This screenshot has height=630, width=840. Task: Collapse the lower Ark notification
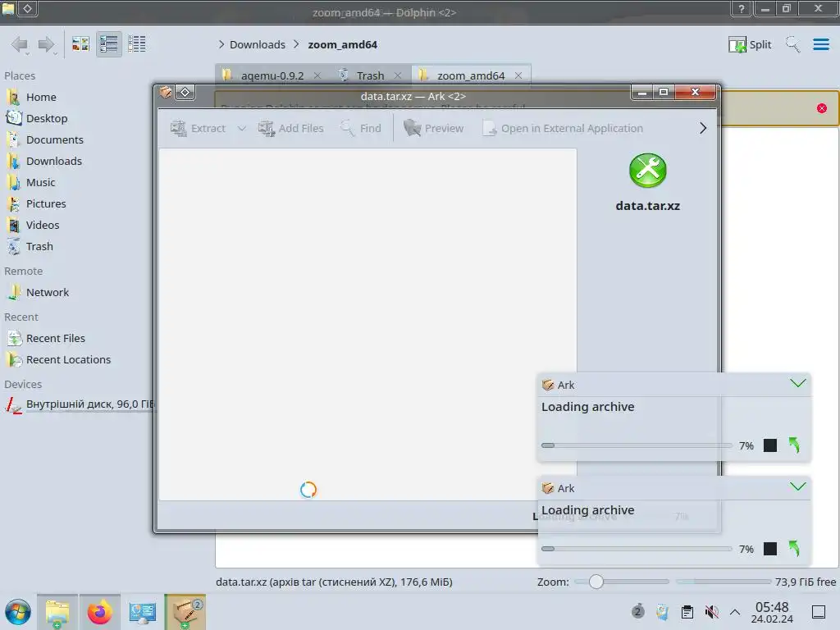(797, 486)
